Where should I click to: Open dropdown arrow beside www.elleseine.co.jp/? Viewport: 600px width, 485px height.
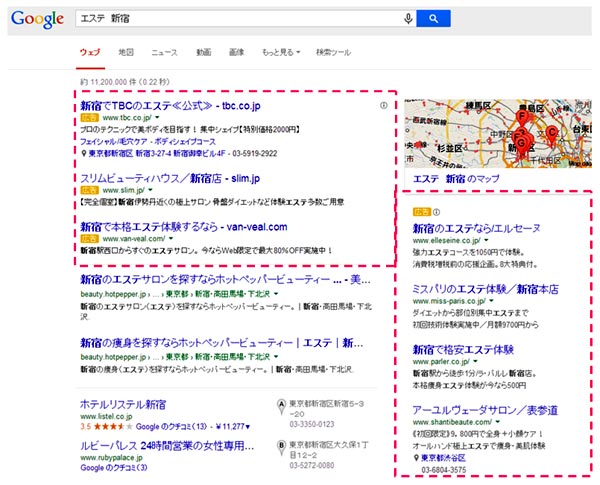486,240
